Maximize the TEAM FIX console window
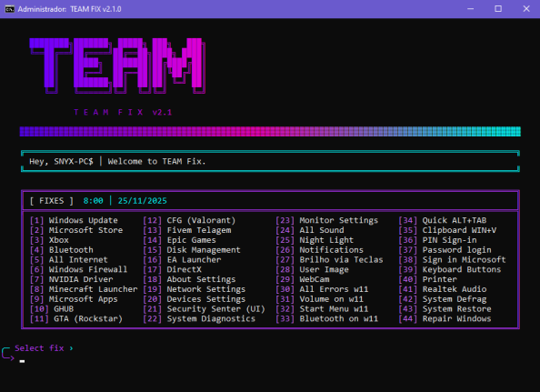Screen dimensions: 540x392 pyautogui.click(x=498, y=9)
